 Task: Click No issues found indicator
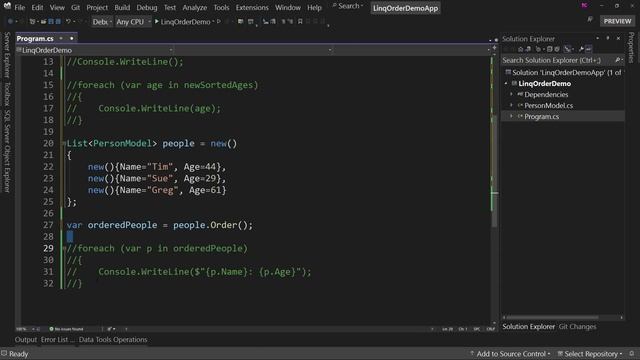click(x=66, y=329)
